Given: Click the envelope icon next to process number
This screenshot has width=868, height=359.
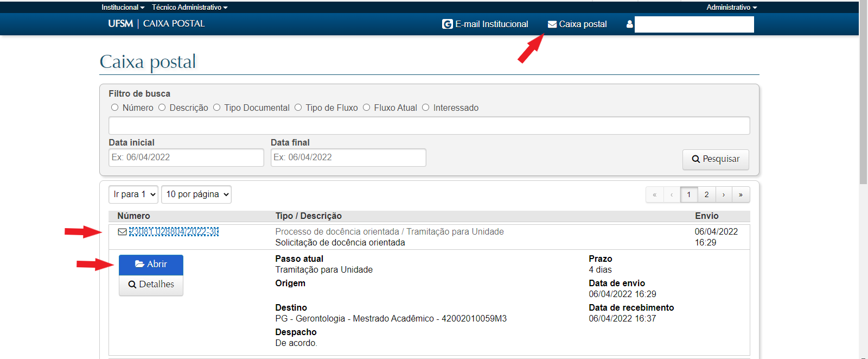Looking at the screenshot, I should tap(123, 232).
